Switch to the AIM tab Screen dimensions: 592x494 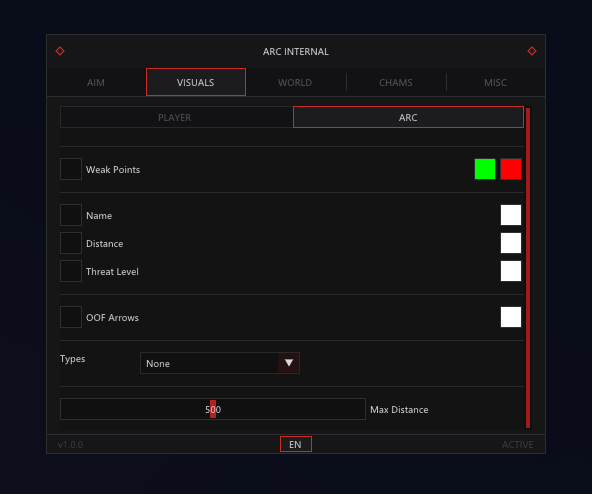pos(96,82)
